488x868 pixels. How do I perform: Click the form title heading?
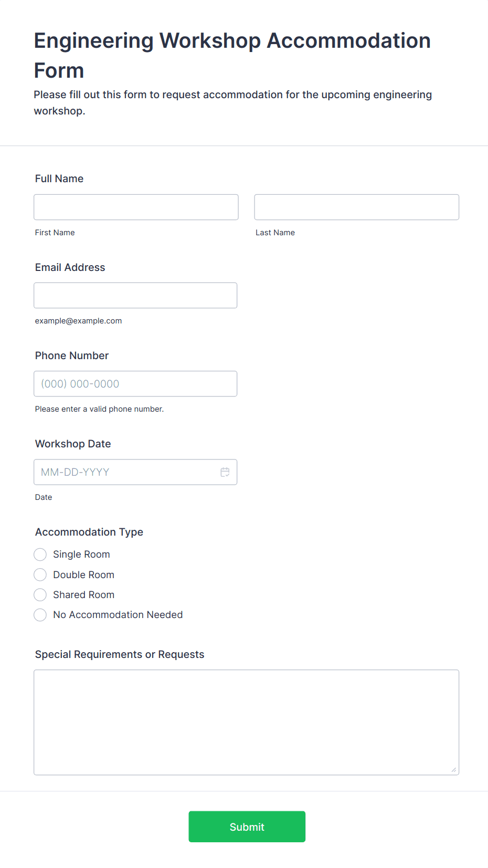232,55
